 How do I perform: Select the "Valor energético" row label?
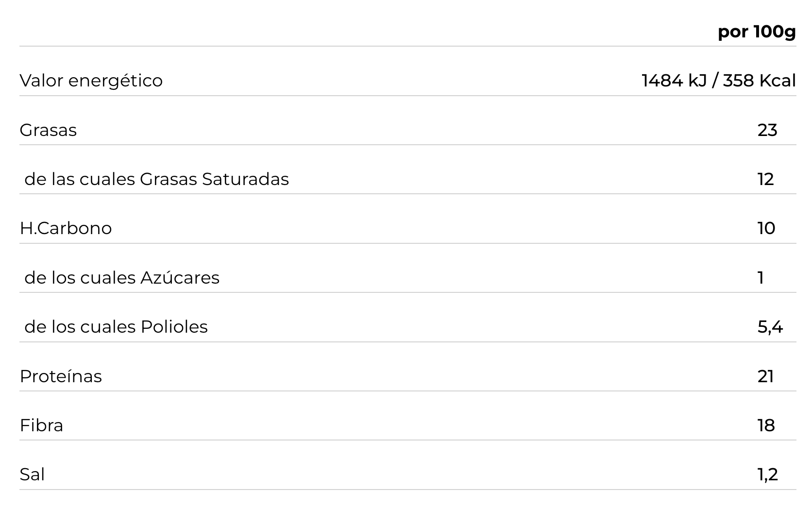click(x=91, y=81)
